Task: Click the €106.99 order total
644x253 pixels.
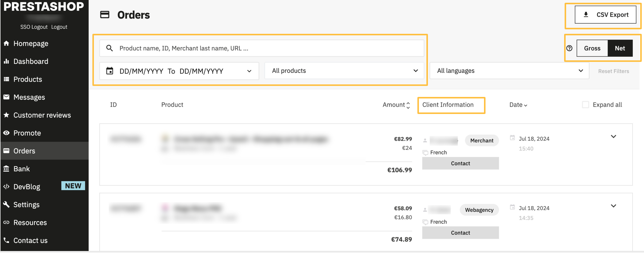Action: [x=400, y=170]
